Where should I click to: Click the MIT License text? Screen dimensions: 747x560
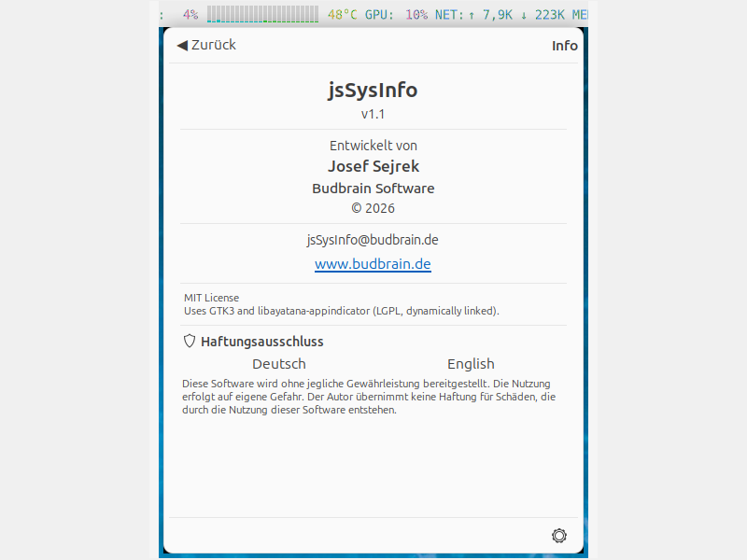point(211,298)
